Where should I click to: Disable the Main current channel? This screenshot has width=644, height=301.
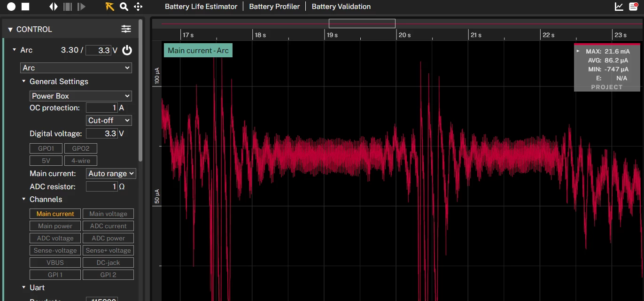(x=55, y=214)
